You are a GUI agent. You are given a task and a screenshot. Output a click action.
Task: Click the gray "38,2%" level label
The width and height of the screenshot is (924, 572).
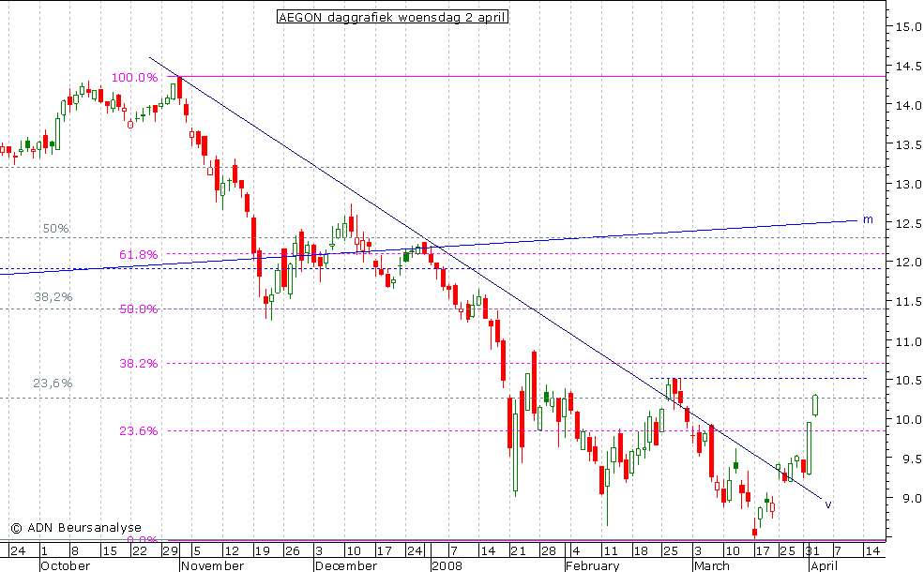click(x=53, y=297)
